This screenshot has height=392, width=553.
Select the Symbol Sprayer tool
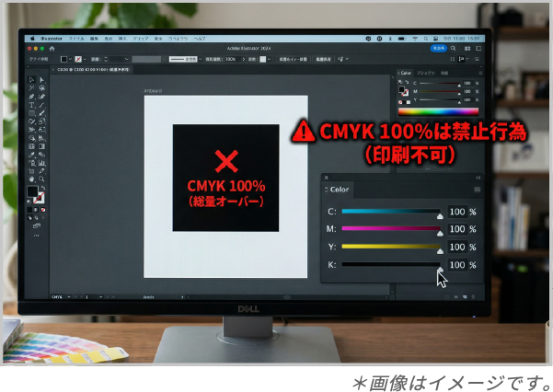click(31, 163)
